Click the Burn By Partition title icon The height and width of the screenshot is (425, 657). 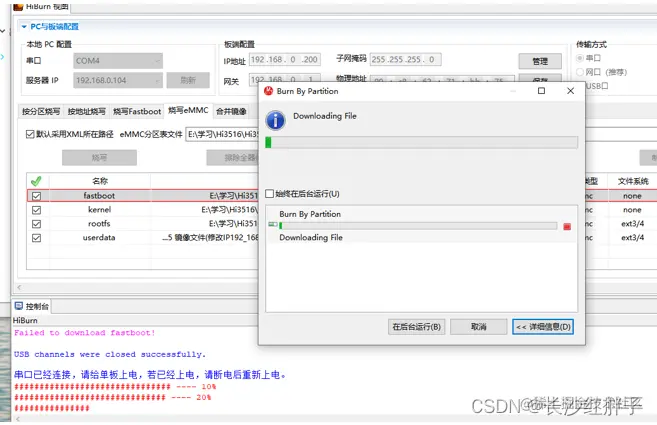point(269,91)
